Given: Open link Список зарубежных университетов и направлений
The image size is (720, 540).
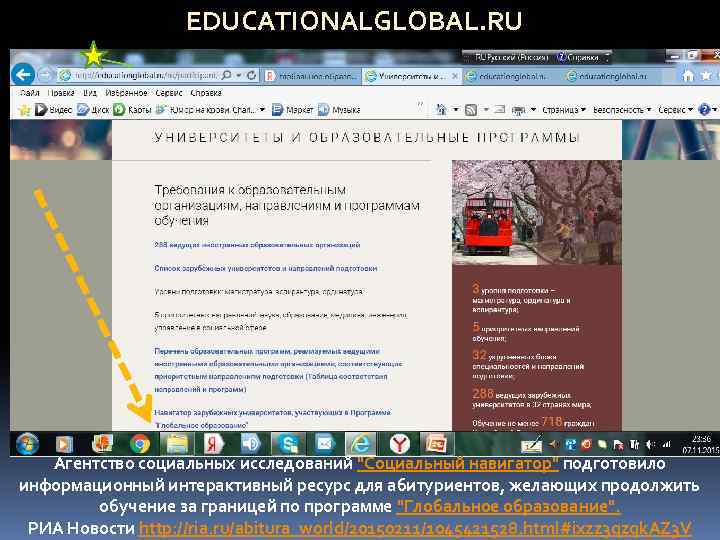Looking at the screenshot, I should click(265, 268).
